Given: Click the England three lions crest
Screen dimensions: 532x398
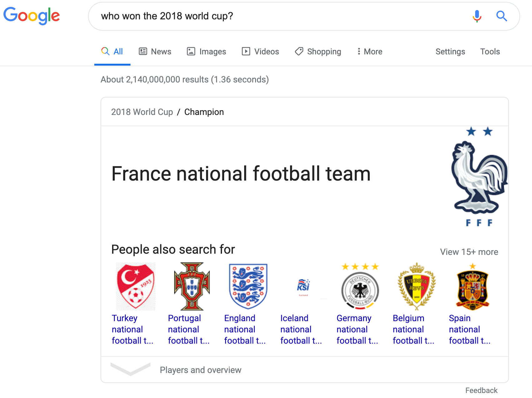Looking at the screenshot, I should click(248, 286).
